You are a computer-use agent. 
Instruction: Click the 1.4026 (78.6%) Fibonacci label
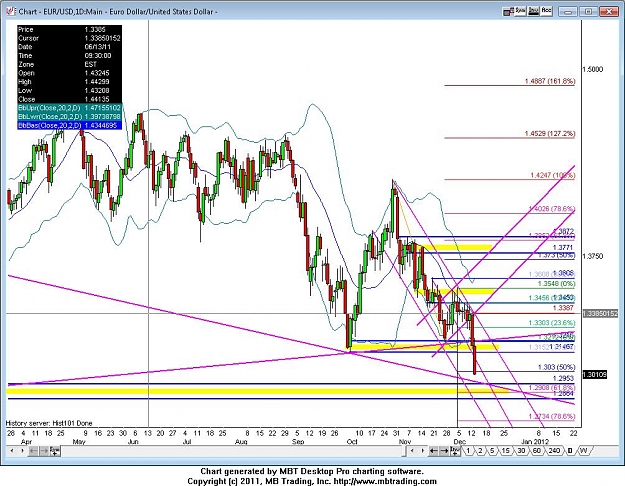pos(552,209)
